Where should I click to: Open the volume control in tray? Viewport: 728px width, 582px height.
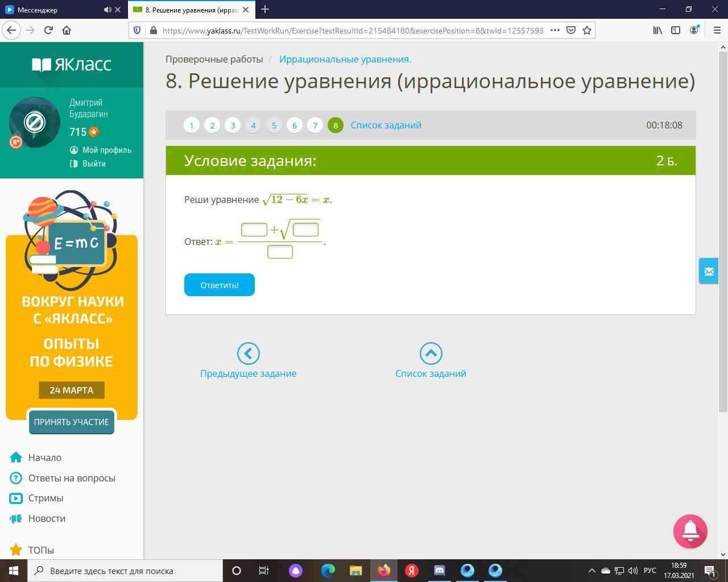point(632,571)
